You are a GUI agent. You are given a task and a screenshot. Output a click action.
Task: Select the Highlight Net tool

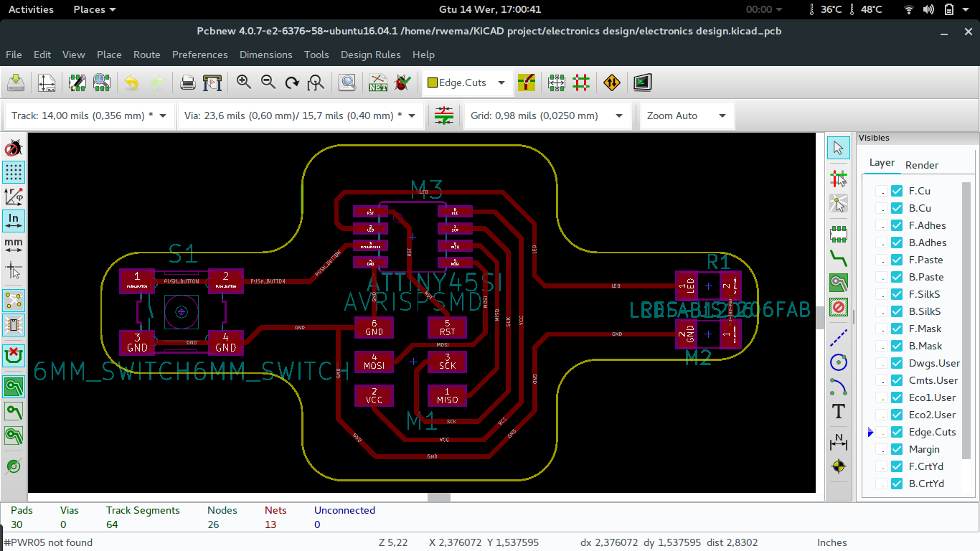838,179
